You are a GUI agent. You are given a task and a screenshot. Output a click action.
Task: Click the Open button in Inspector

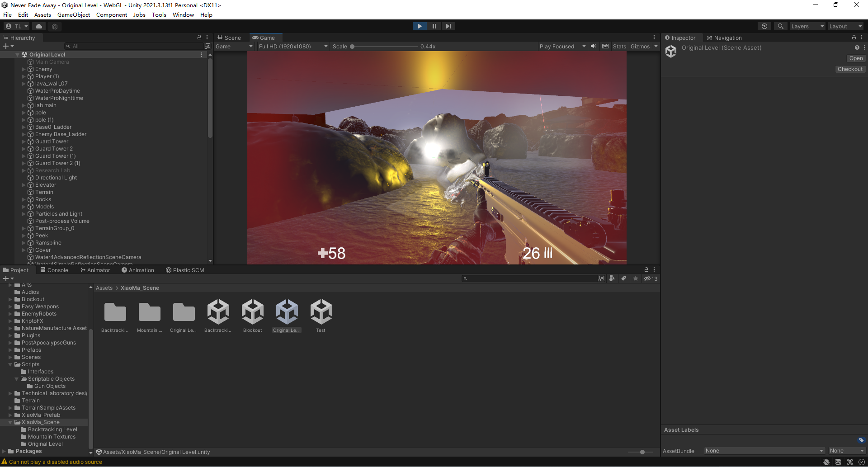pyautogui.click(x=855, y=58)
